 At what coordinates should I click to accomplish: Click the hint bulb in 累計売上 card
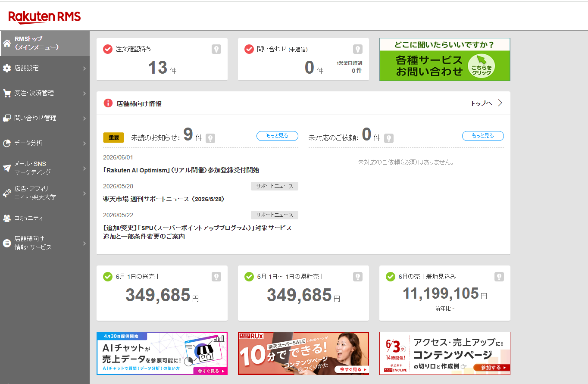tap(358, 277)
